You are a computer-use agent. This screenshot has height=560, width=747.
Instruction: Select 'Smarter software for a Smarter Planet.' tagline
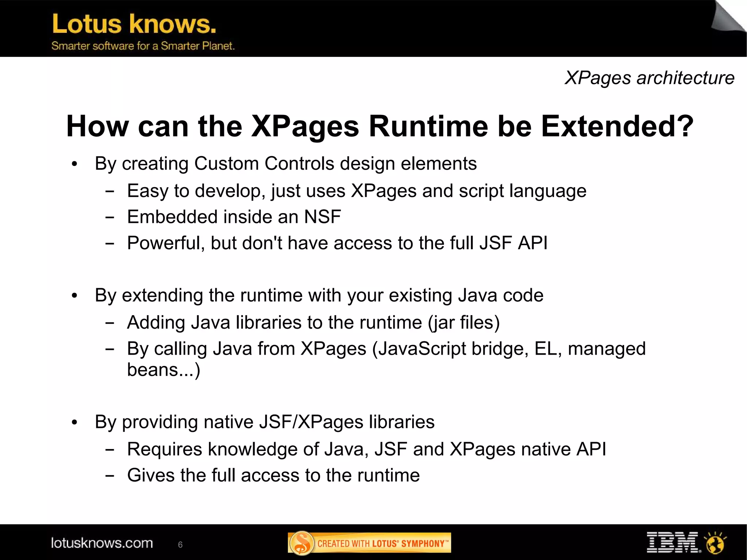(x=143, y=46)
